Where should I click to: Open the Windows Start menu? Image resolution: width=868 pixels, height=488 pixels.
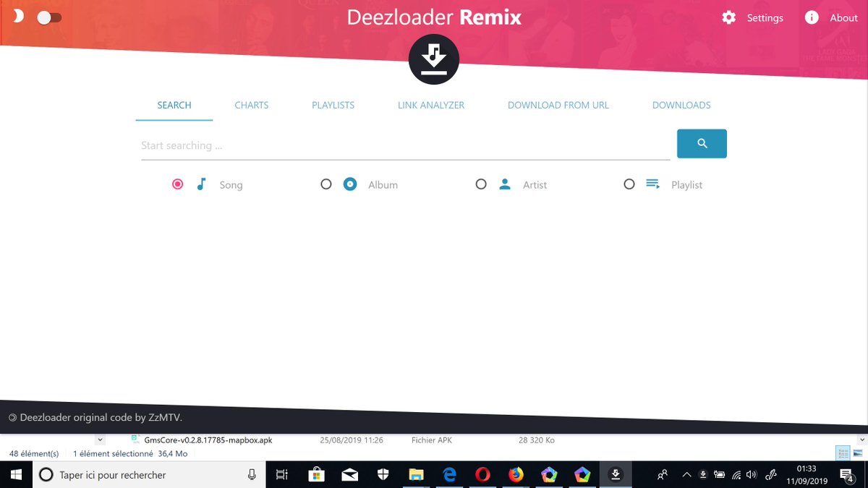(x=15, y=475)
